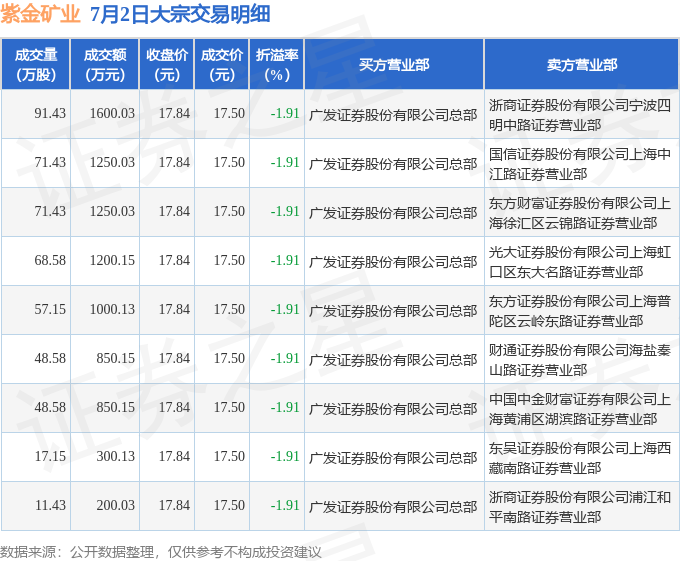This screenshot has width=680, height=561.
Task: Click the 紫金矿业 title text
Action: [x=40, y=14]
